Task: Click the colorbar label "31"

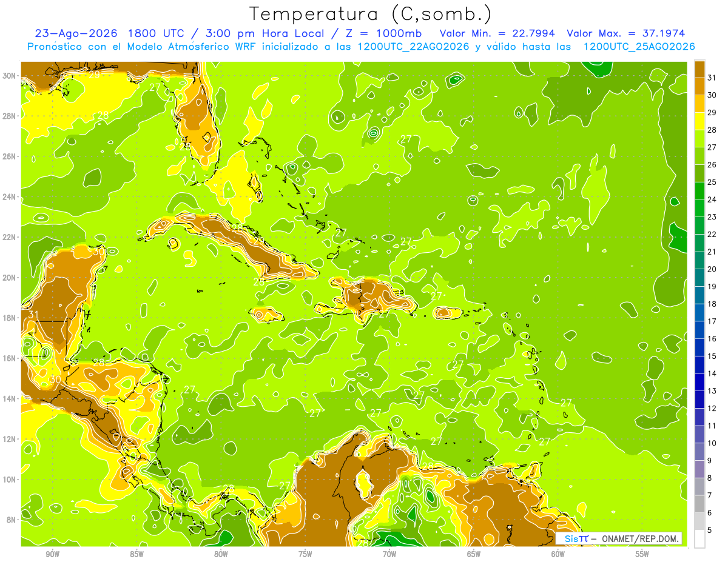Action: [x=712, y=78]
